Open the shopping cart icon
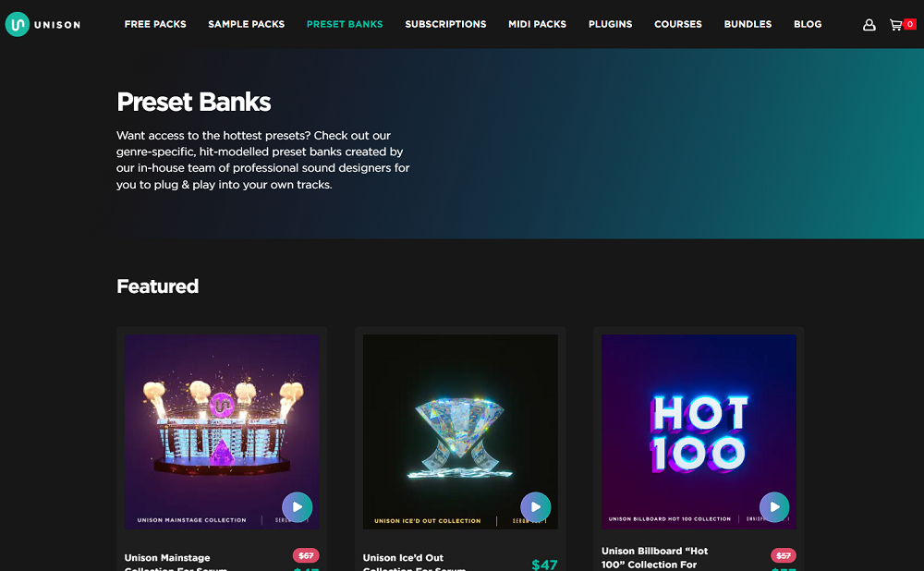Image resolution: width=924 pixels, height=571 pixels. click(x=895, y=25)
